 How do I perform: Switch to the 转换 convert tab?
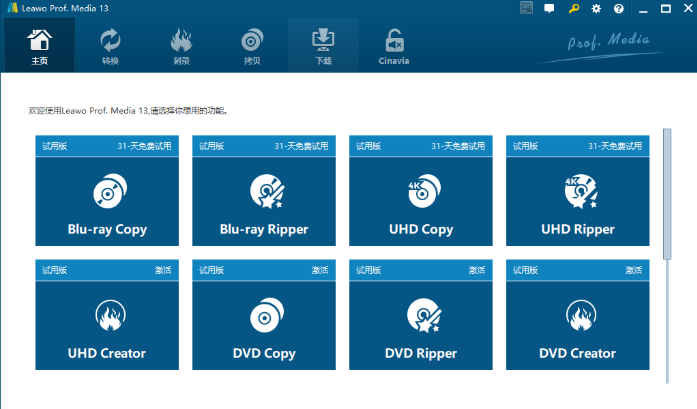[110, 45]
